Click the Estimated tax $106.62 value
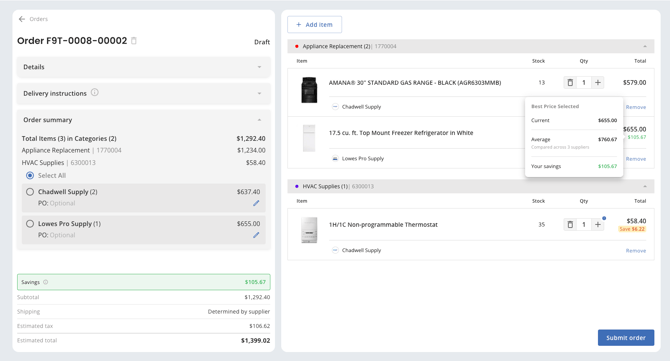Image resolution: width=670 pixels, height=361 pixels. coord(259,326)
